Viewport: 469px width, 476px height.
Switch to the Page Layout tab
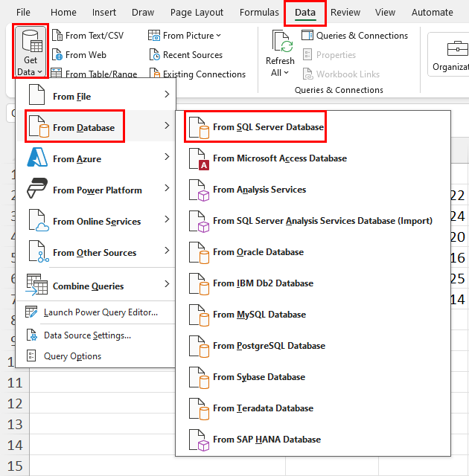(197, 13)
